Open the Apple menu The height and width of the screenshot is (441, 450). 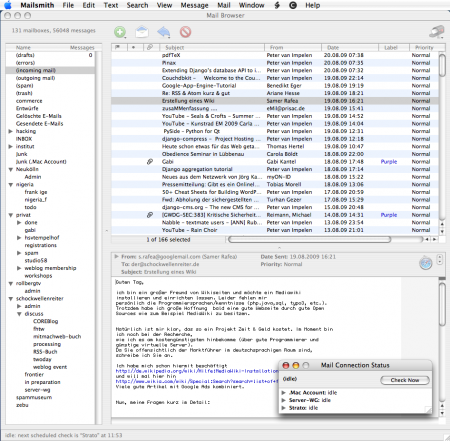[x=8, y=5]
